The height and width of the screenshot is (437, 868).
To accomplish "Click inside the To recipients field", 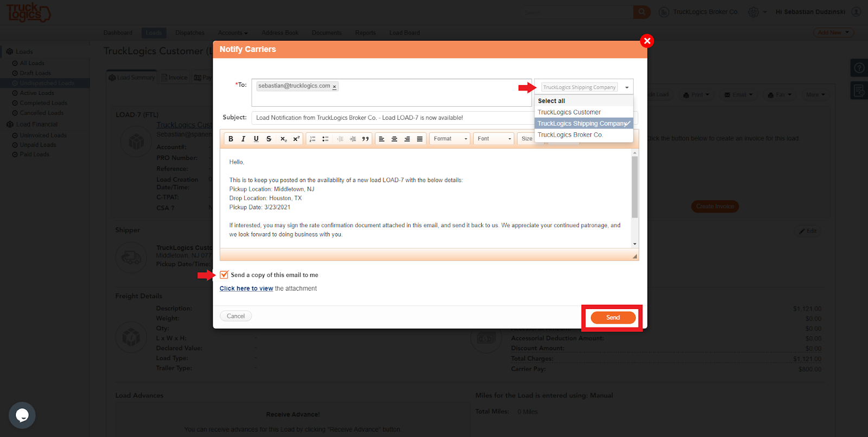I will [x=392, y=93].
